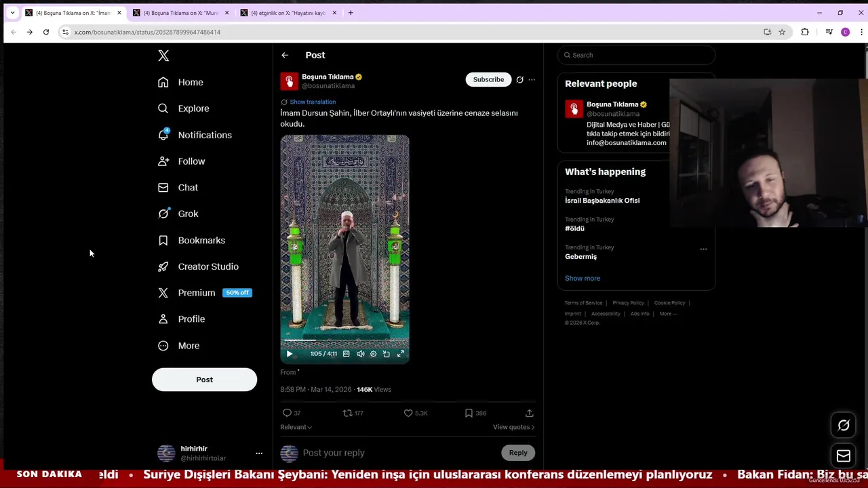Toggle video captions (CC)
The width and height of the screenshot is (868, 488).
[347, 354]
